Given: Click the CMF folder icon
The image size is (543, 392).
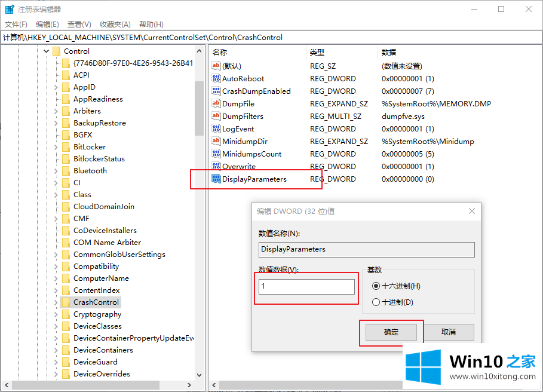Looking at the screenshot, I should pos(66,219).
